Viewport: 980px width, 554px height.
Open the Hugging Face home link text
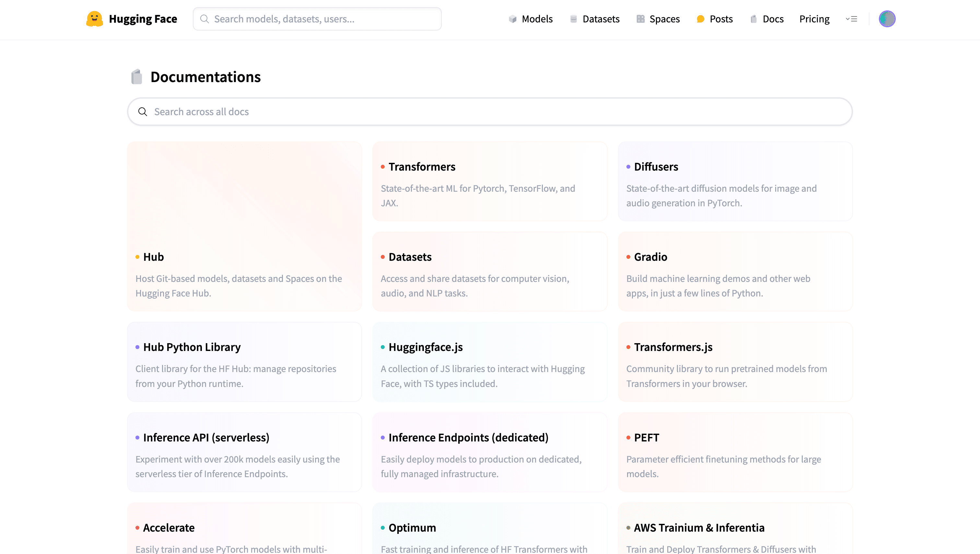pos(143,19)
